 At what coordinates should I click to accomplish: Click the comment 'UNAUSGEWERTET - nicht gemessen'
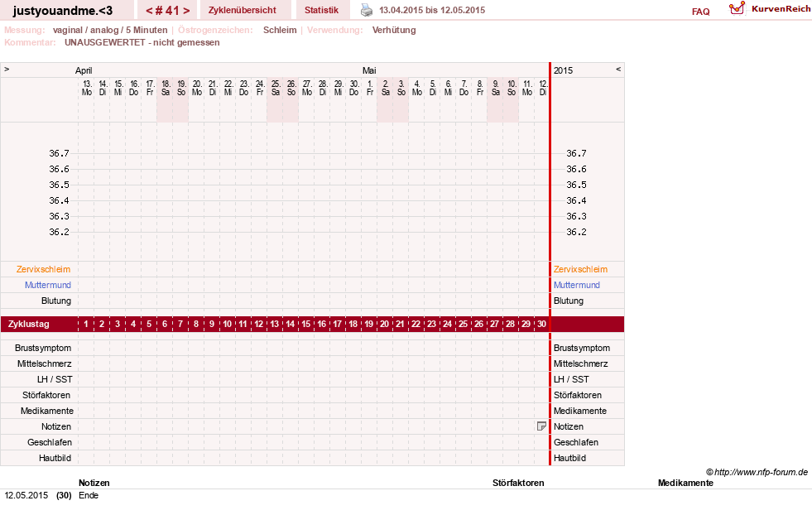click(142, 42)
